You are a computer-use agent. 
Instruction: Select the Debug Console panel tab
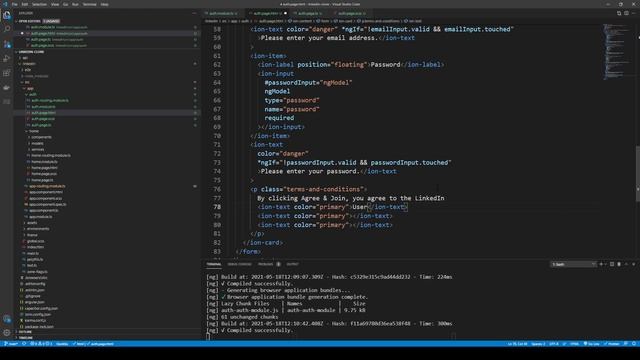coord(240,264)
